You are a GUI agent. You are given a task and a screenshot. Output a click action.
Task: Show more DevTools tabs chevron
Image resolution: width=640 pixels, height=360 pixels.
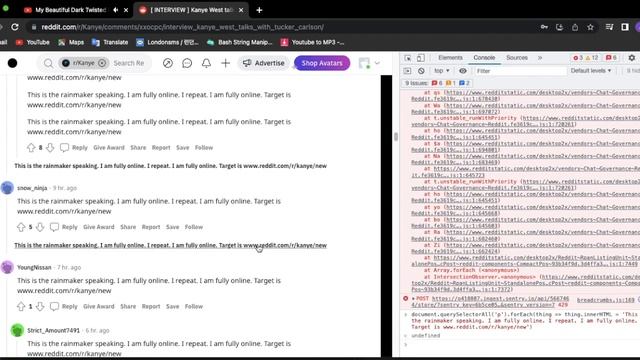(x=540, y=58)
